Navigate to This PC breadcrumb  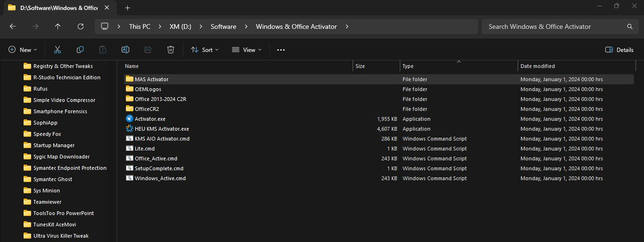139,27
